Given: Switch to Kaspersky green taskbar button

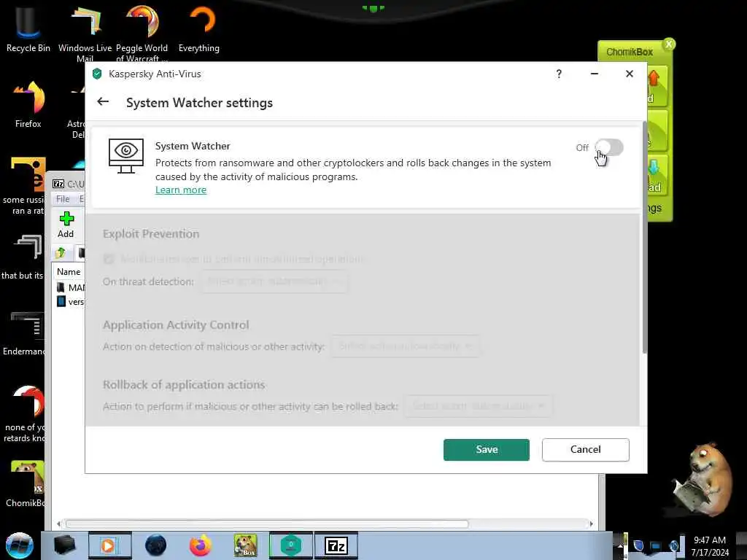Looking at the screenshot, I should tap(291, 545).
